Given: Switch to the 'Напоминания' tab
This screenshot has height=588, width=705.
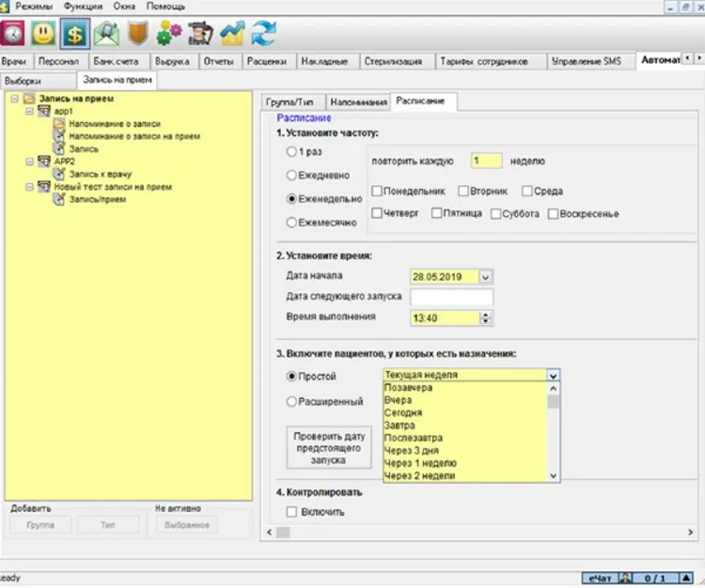Looking at the screenshot, I should (358, 102).
